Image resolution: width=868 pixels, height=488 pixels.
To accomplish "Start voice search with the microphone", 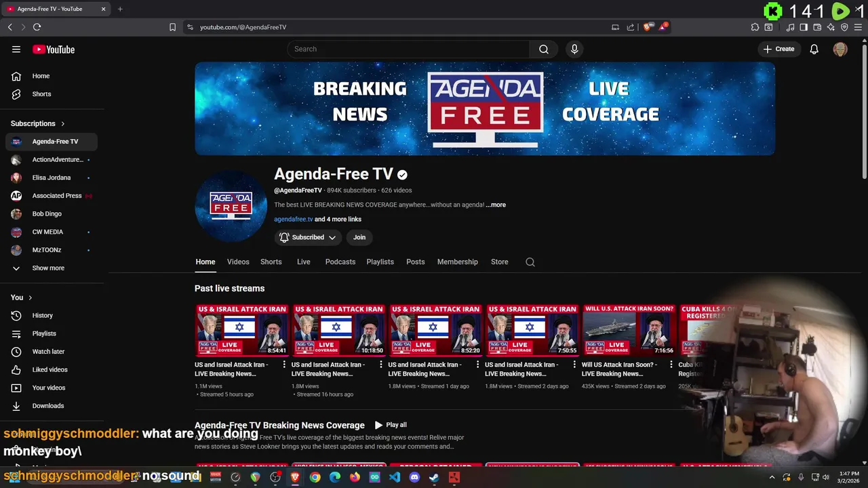I will tap(574, 49).
